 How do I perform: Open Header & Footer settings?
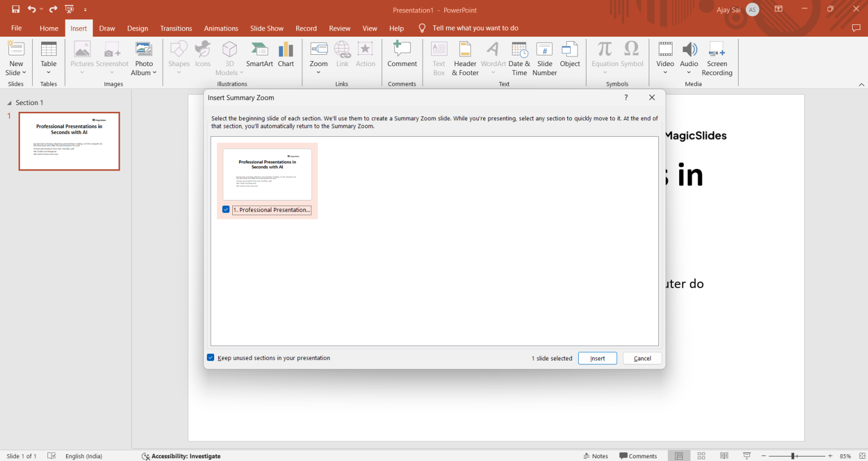[x=465, y=58]
